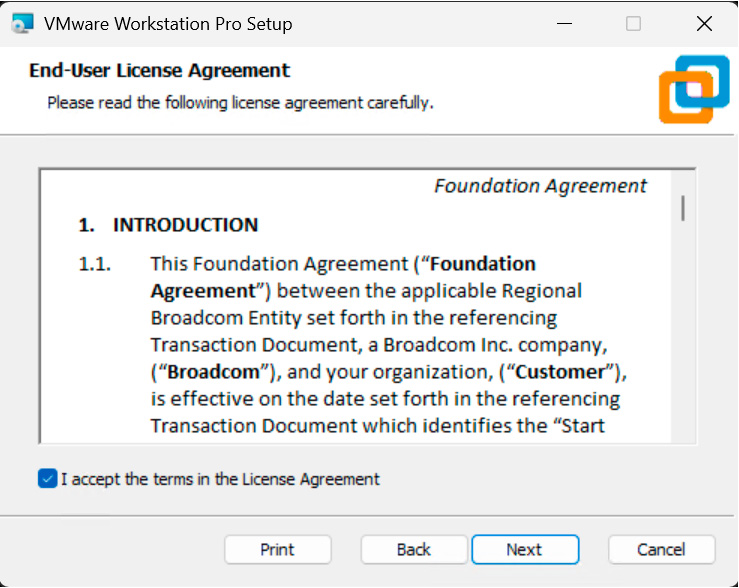Close the VMware Workstation Pro Setup window
The width and height of the screenshot is (739, 588).
pyautogui.click(x=703, y=23)
